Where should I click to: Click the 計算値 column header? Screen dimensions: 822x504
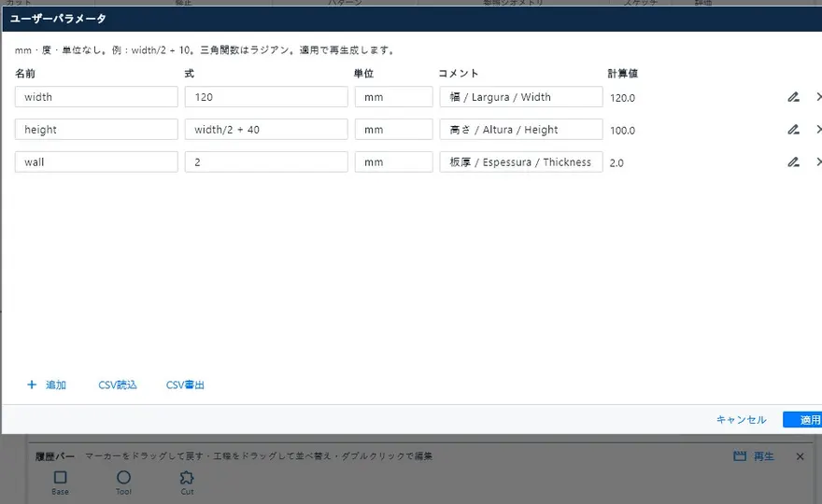[x=623, y=74]
